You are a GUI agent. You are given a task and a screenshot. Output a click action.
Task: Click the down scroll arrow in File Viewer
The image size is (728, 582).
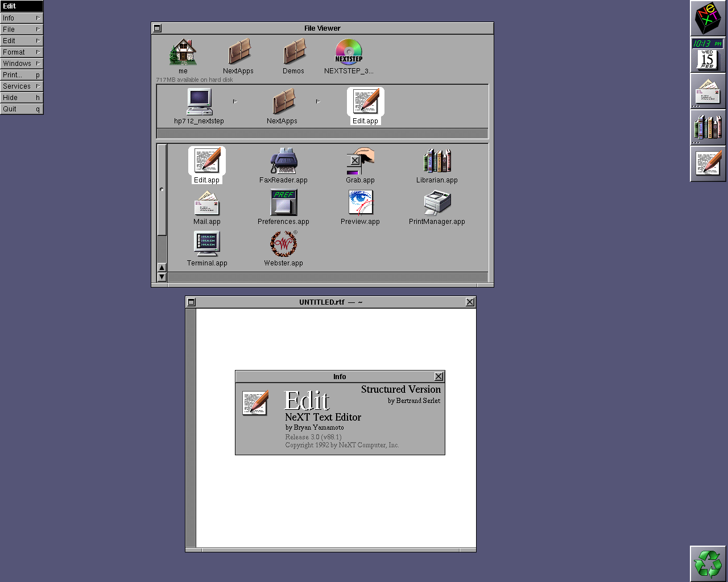click(x=162, y=277)
